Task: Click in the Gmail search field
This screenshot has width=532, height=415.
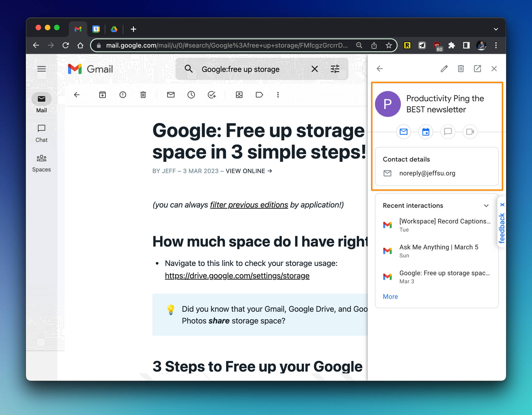Action: pos(240,69)
